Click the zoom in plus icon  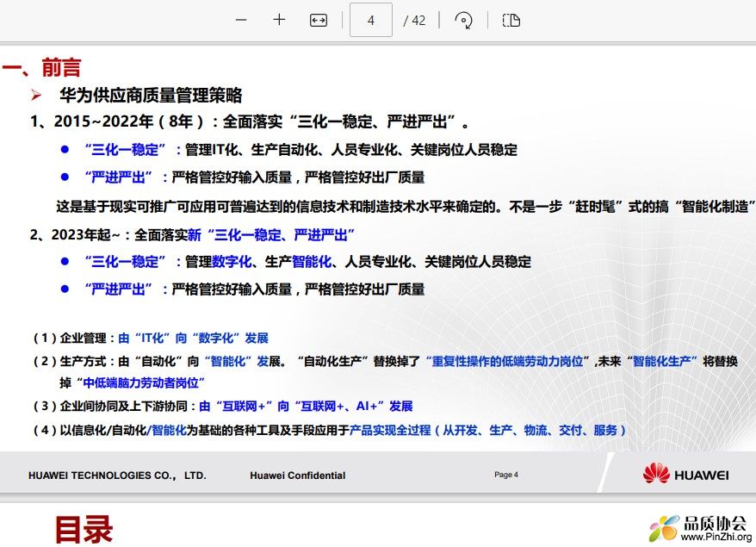[x=279, y=20]
